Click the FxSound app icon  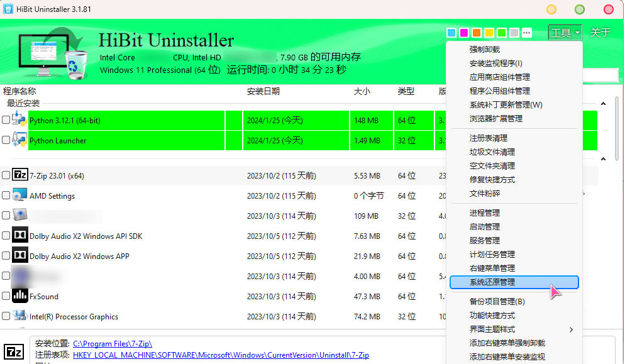pos(19,296)
